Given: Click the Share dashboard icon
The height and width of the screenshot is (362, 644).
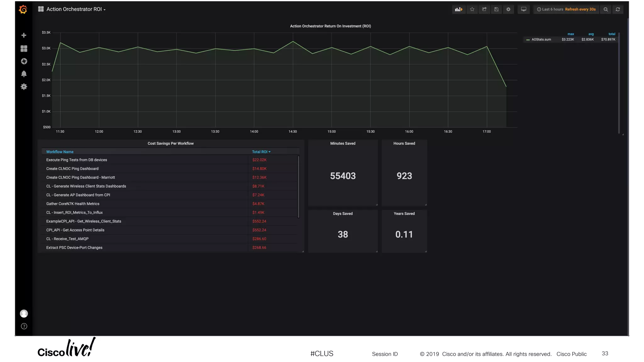Looking at the screenshot, I should pyautogui.click(x=484, y=9).
